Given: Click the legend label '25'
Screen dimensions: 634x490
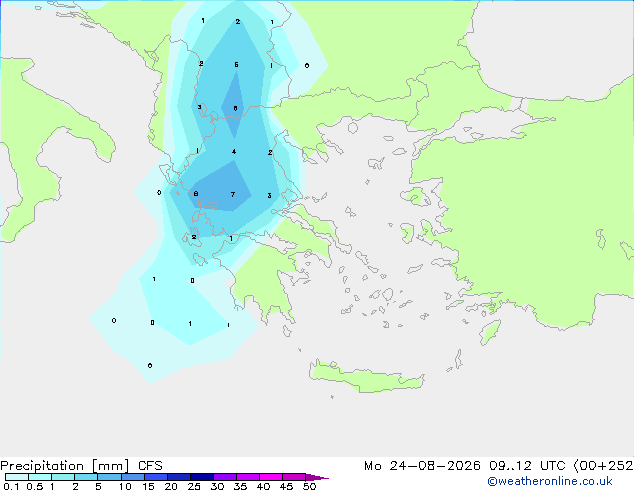Looking at the screenshot, I should 194,486.
